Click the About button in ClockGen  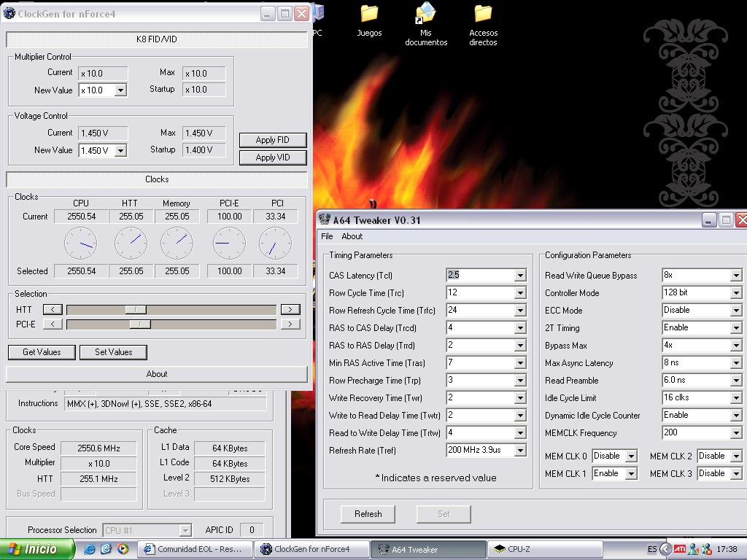(157, 374)
